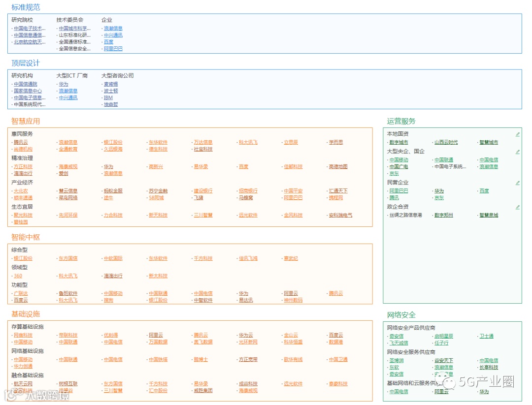Open the 金山云 link

click(x=291, y=335)
